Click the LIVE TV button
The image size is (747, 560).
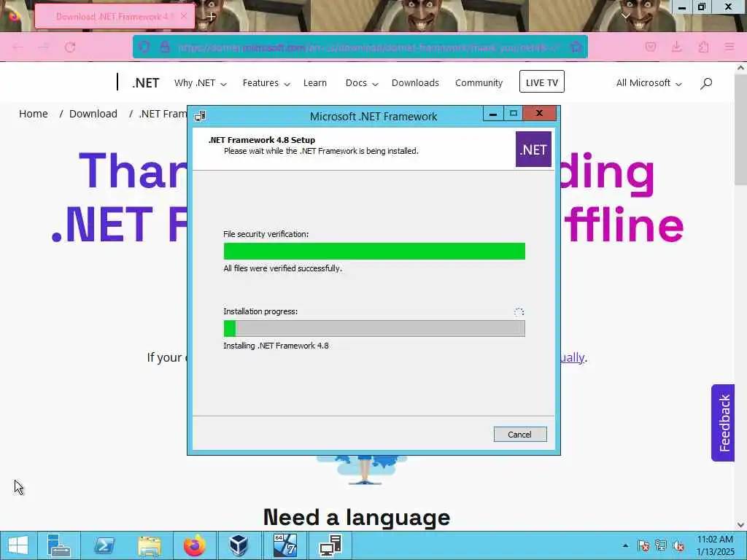pos(542,82)
